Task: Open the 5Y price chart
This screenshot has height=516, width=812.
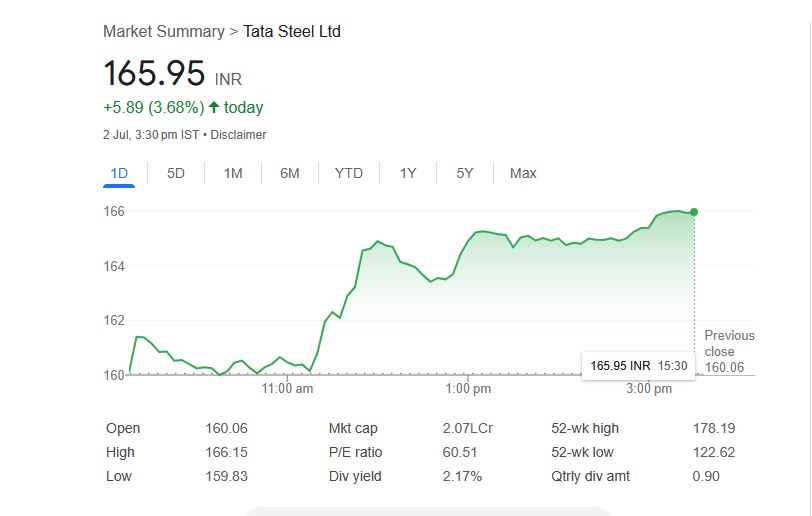Action: 465,173
